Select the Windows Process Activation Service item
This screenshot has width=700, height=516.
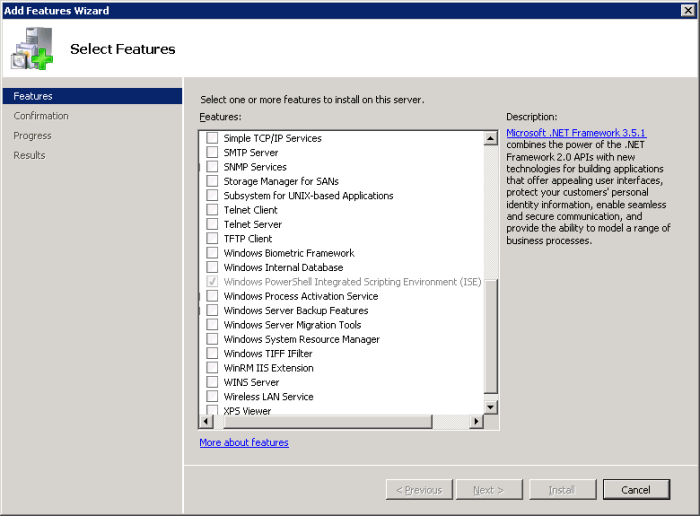(x=300, y=296)
